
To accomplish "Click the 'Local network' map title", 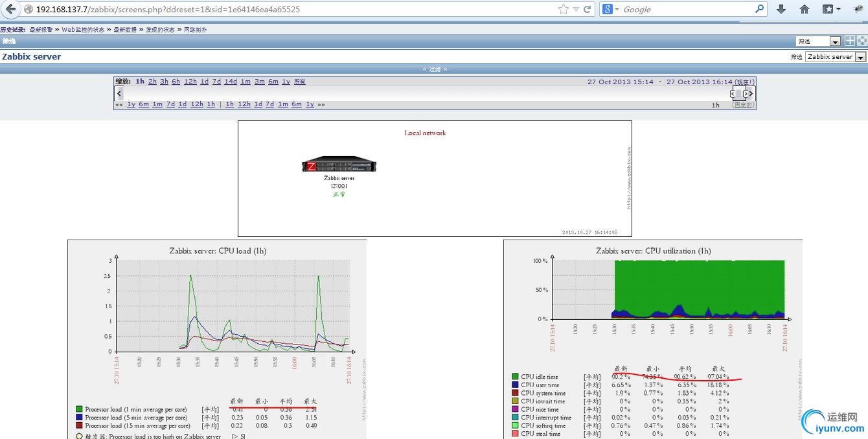I will point(425,133).
